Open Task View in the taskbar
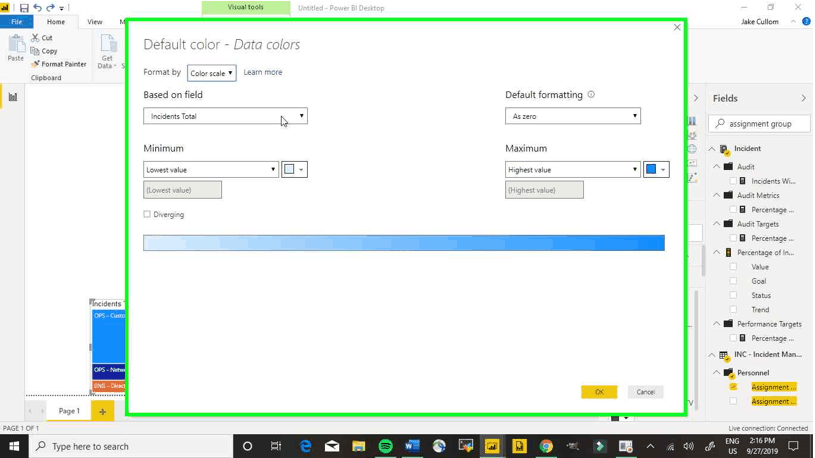 [x=275, y=446]
